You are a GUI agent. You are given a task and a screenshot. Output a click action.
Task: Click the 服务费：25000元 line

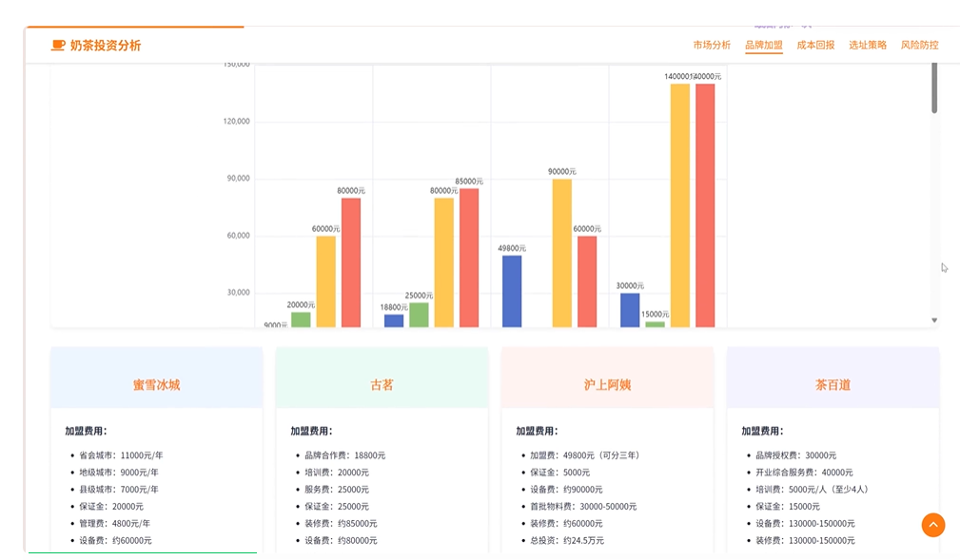point(337,490)
